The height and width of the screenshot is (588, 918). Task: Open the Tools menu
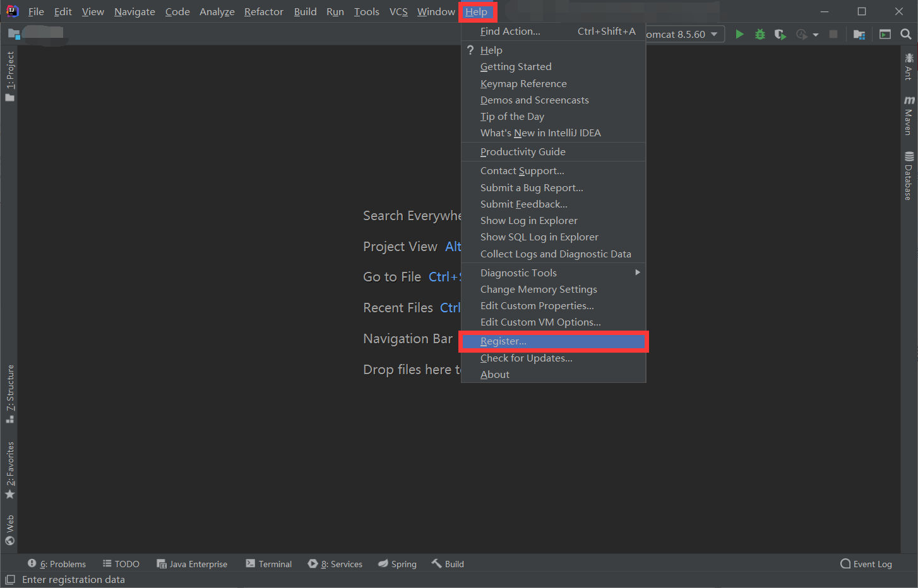coord(367,11)
